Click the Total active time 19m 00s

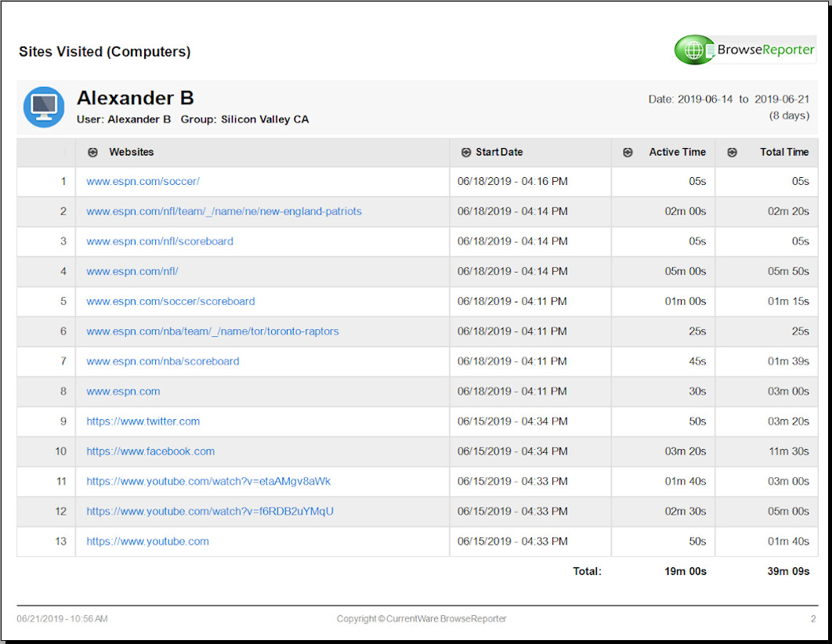[x=685, y=571]
